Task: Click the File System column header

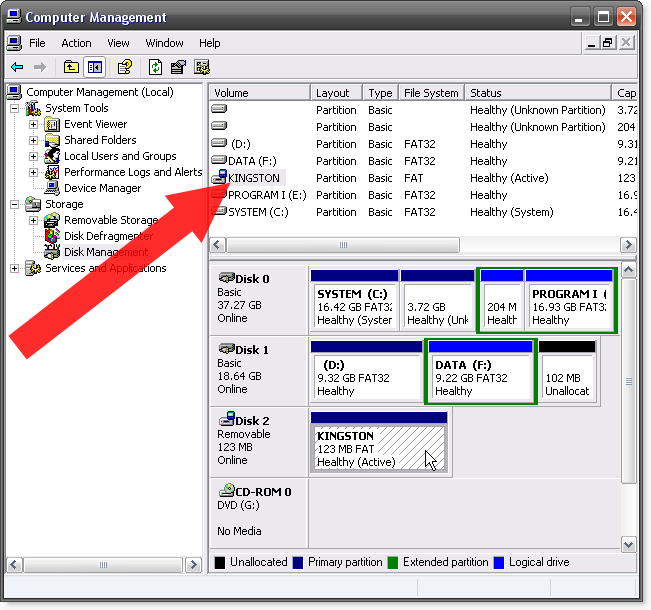Action: [432, 93]
